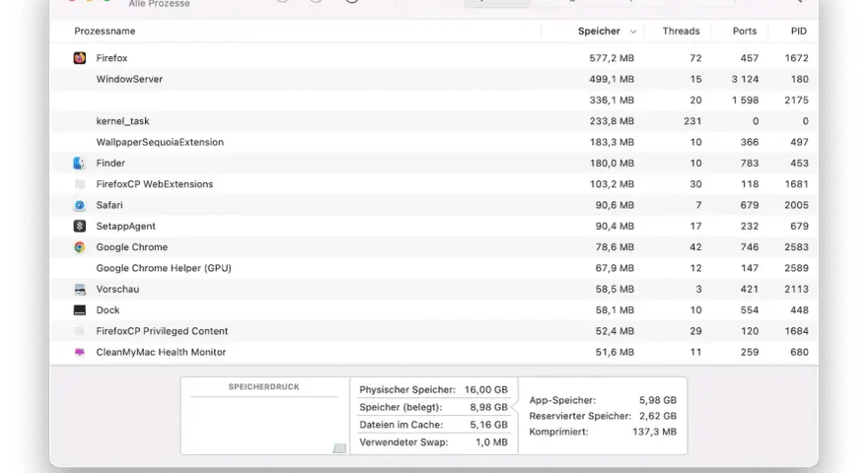Click Vorschau ports value 421
The width and height of the screenshot is (868, 473).
pos(750,290)
